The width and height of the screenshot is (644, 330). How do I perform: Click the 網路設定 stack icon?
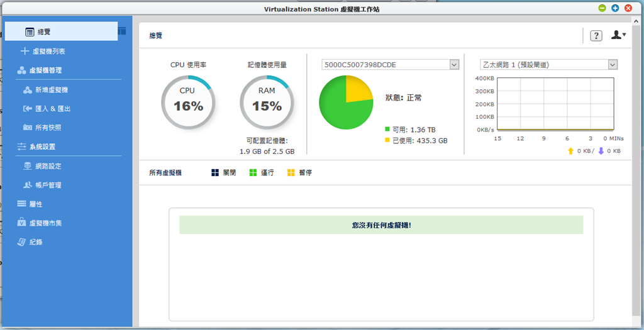[28, 166]
